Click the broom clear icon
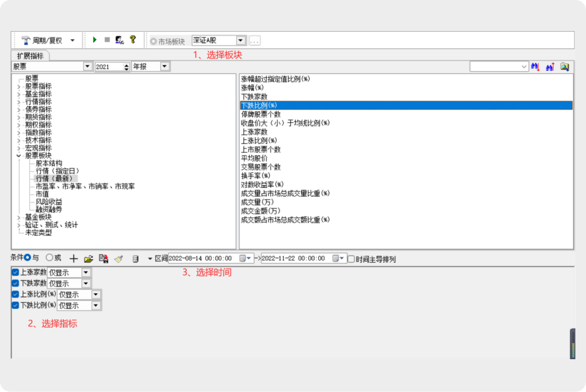Screen dimensions: 586x392 pos(119,259)
